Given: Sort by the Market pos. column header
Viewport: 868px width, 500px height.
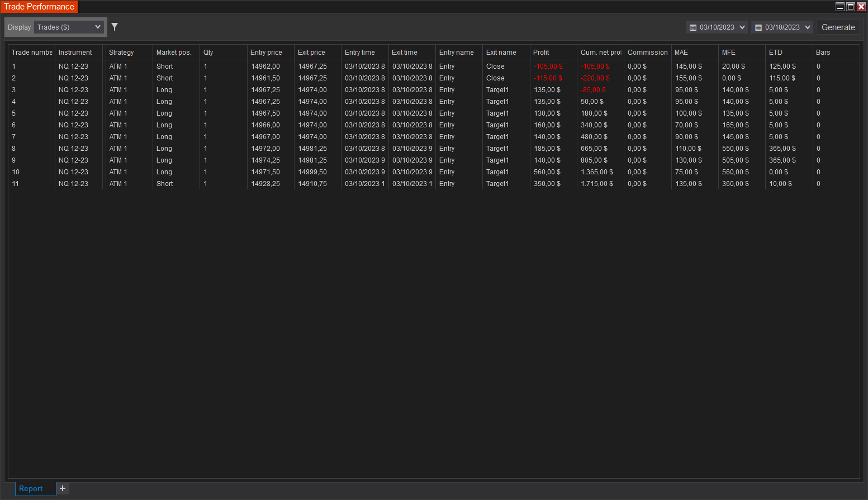Looking at the screenshot, I should 173,53.
